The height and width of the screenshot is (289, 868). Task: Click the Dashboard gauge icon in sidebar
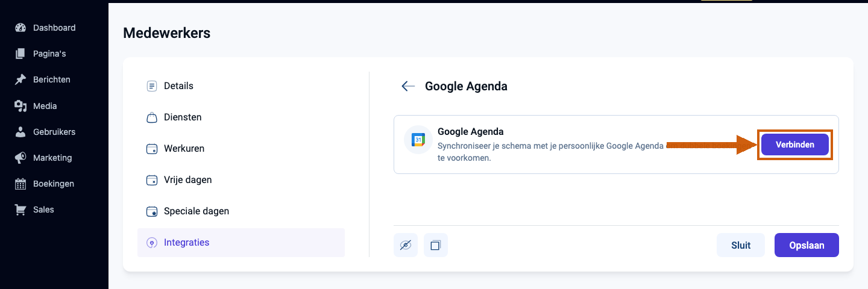click(x=21, y=28)
